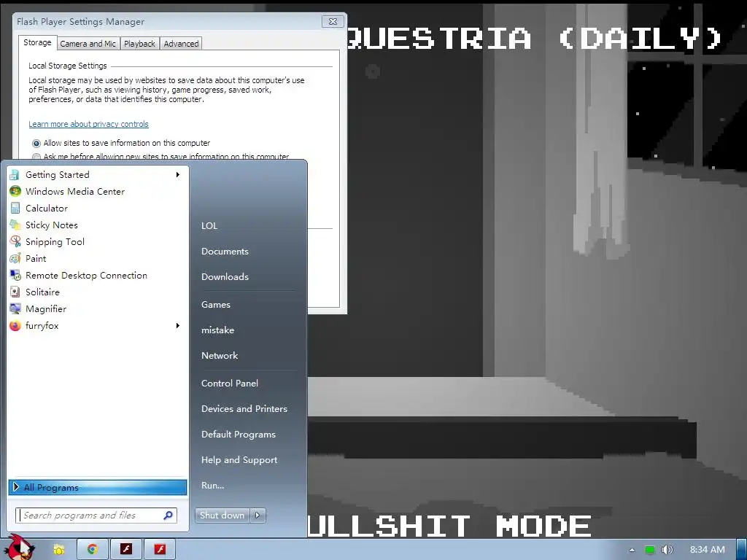Launch furryfox browser icon
747x560 pixels.
point(15,326)
